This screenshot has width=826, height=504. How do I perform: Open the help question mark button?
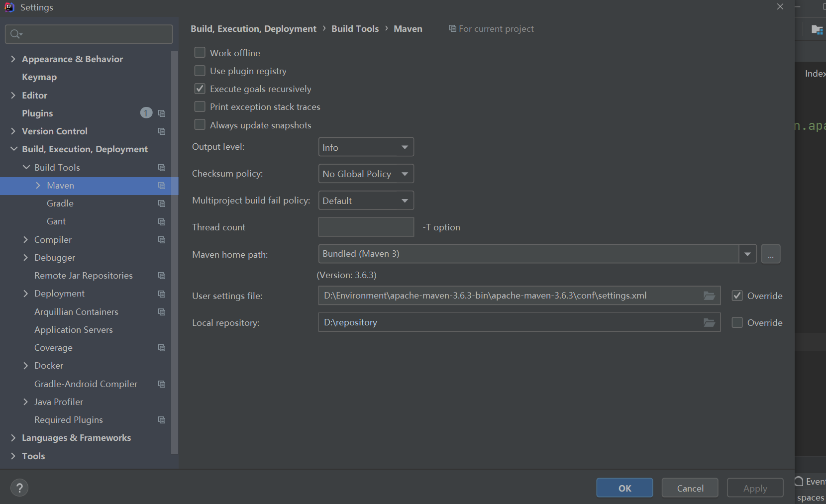19,488
